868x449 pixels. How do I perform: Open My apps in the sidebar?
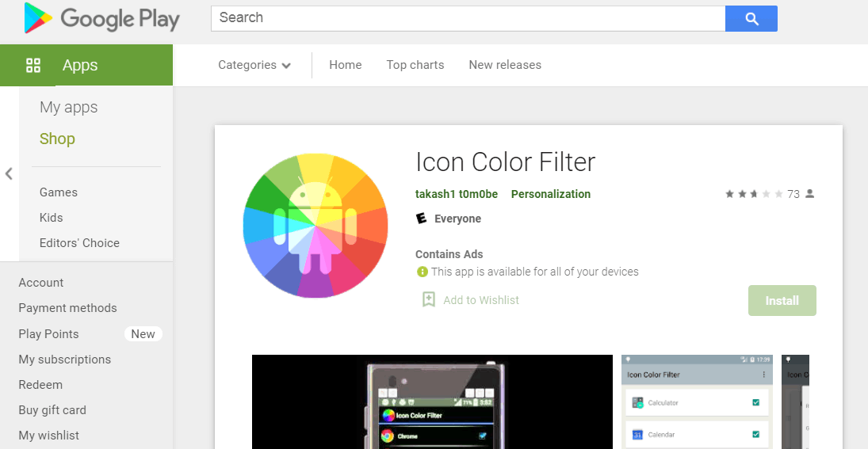(69, 107)
